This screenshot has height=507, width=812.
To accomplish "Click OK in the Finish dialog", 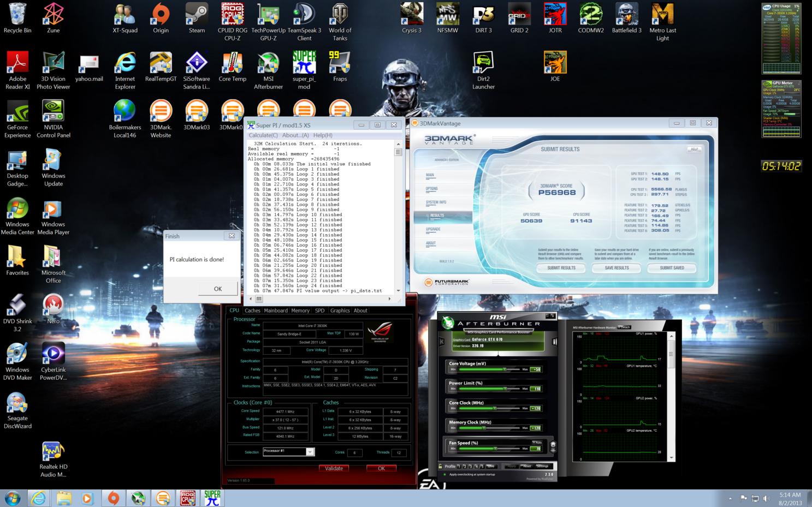I will click(218, 289).
